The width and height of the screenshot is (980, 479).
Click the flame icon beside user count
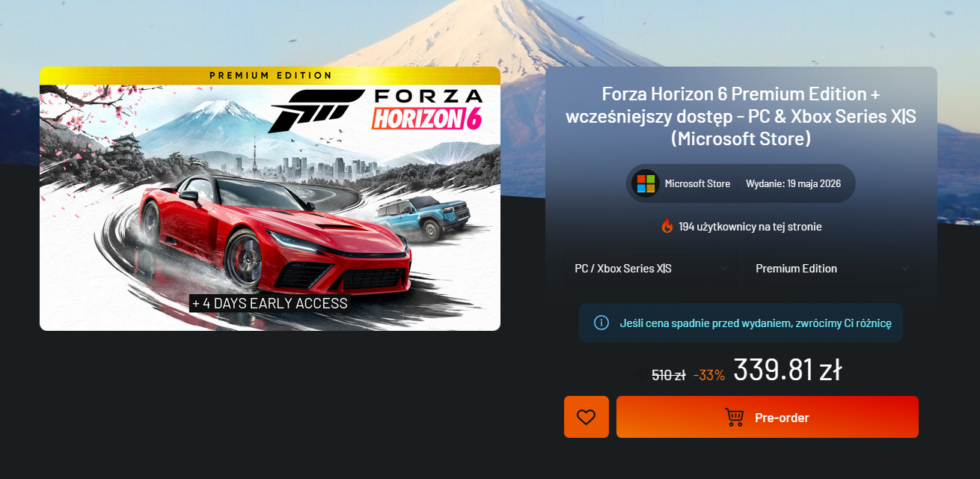pyautogui.click(x=667, y=226)
